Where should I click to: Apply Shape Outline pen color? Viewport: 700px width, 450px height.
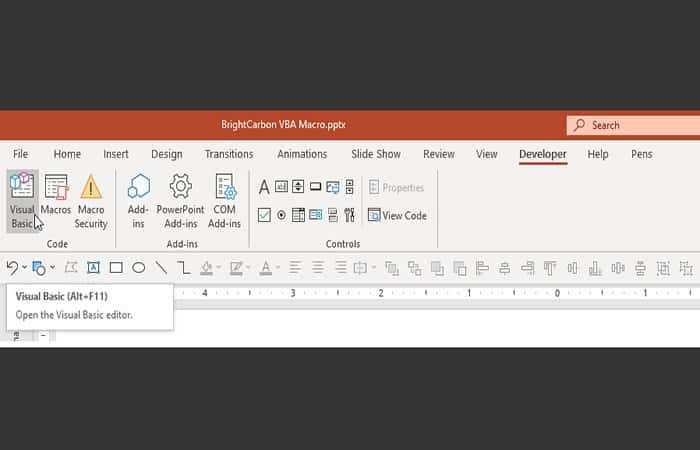click(x=236, y=268)
